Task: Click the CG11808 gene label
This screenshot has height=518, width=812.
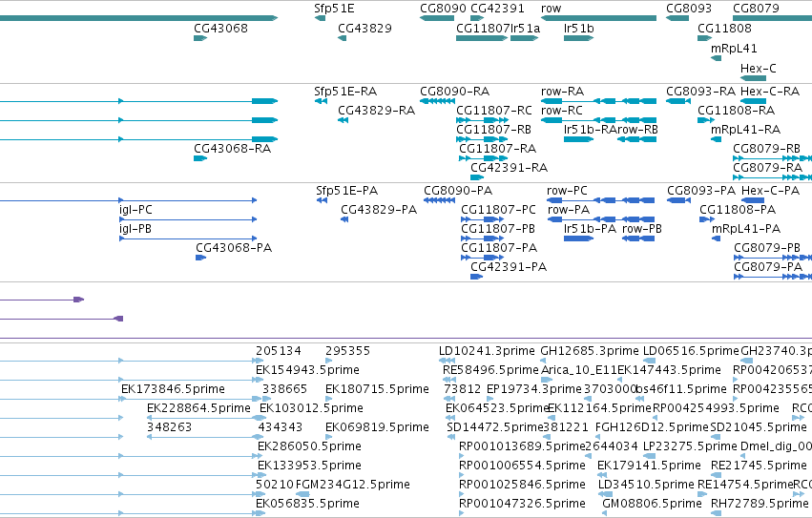Action: click(724, 29)
